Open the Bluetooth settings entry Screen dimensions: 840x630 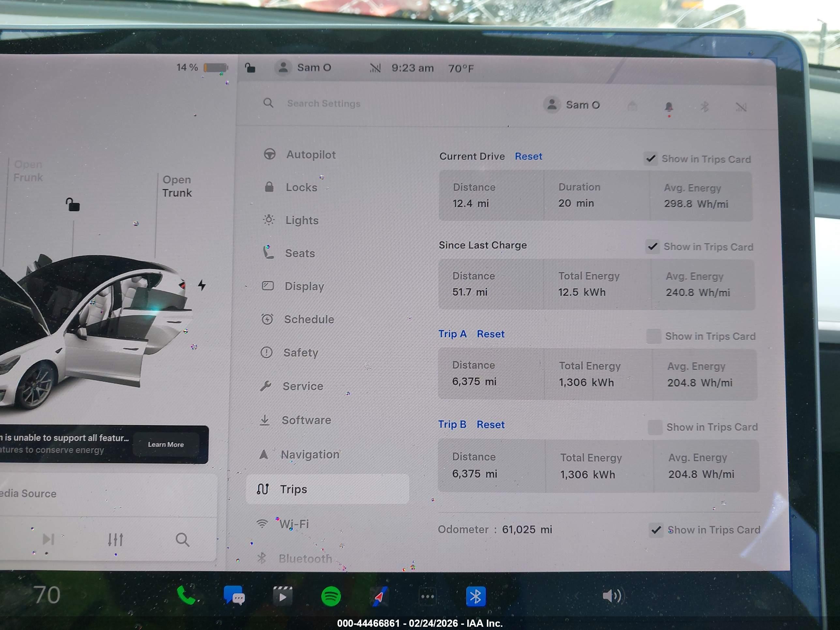(294, 558)
